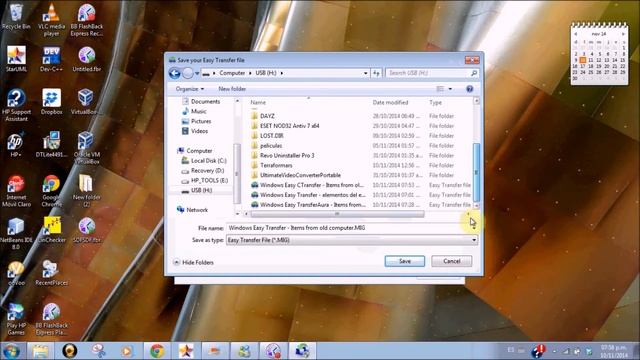Sort by Date modified column header

point(390,102)
